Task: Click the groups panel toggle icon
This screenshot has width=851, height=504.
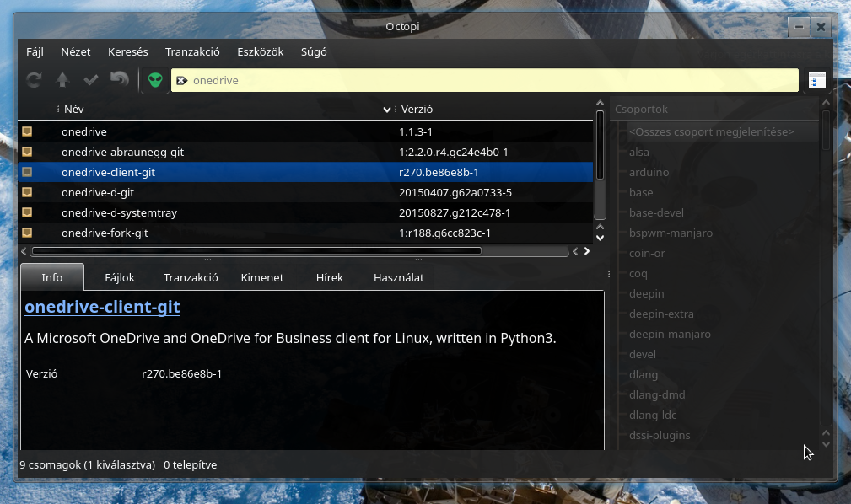Action: (x=816, y=80)
